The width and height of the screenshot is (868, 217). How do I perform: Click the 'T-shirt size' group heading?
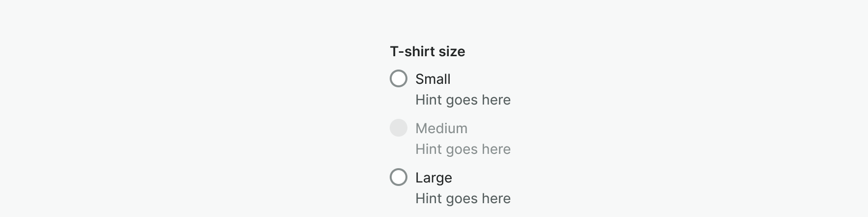(427, 51)
